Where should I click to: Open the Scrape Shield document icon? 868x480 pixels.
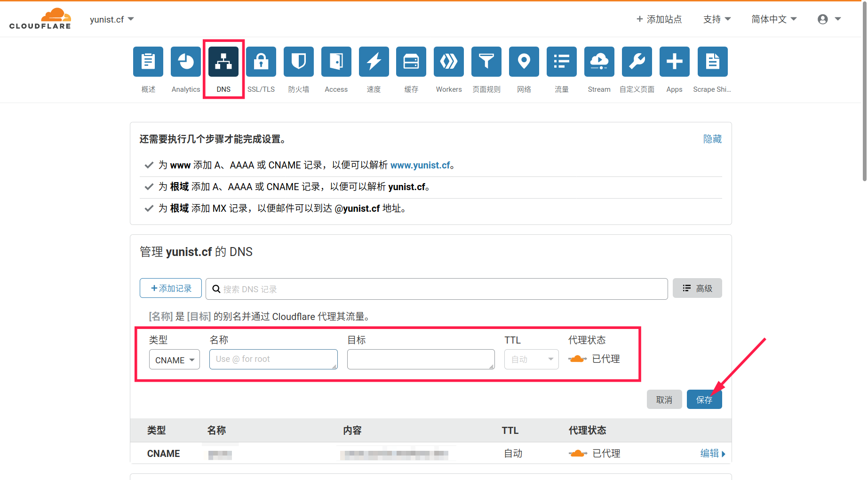[x=713, y=62]
